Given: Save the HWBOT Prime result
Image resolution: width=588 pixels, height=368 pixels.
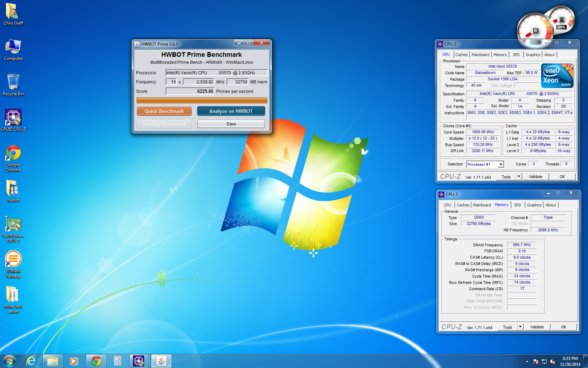Looking at the screenshot, I should tap(231, 124).
